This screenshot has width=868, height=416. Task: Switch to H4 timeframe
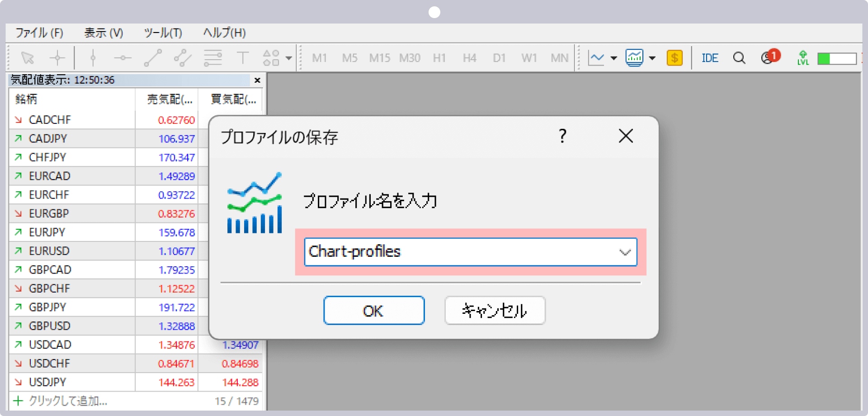tap(469, 58)
